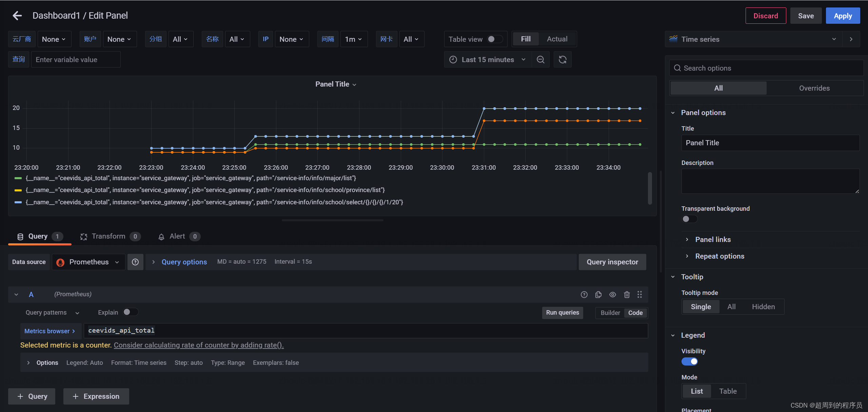Go back with the left arrow icon
This screenshot has height=412, width=868.
point(17,16)
